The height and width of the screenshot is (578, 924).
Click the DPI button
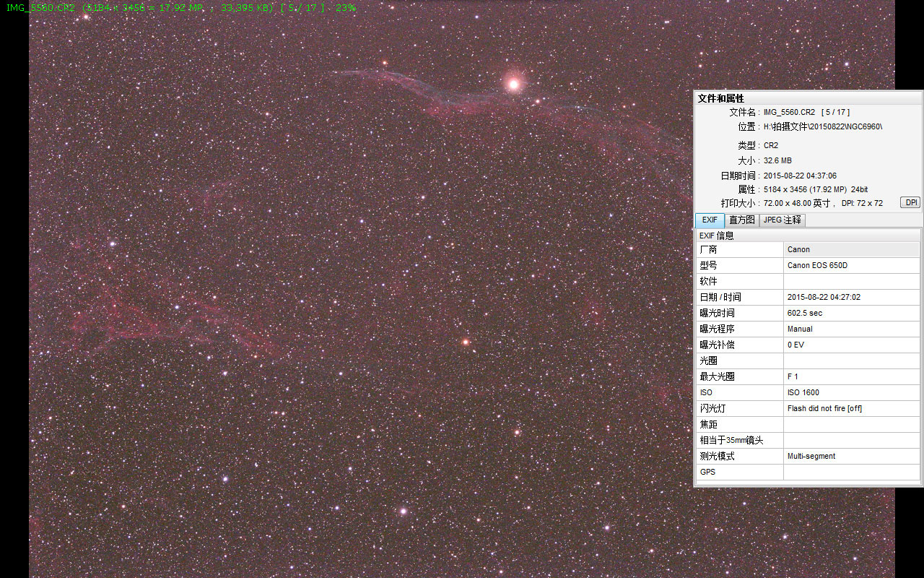910,203
